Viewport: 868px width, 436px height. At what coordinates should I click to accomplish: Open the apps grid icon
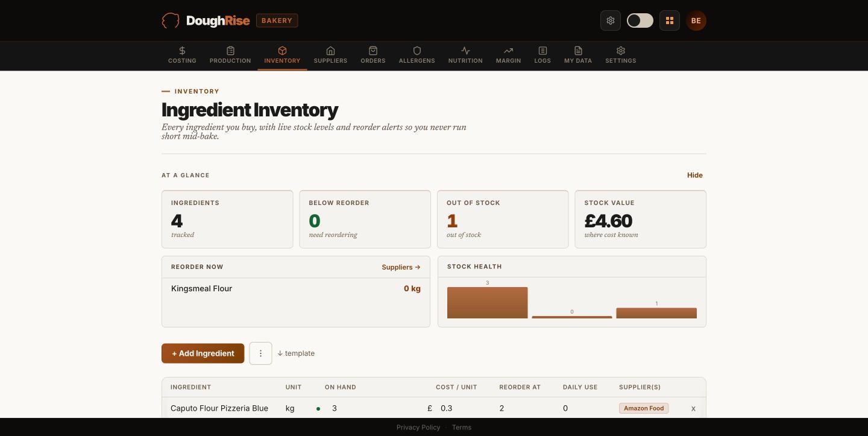670,21
